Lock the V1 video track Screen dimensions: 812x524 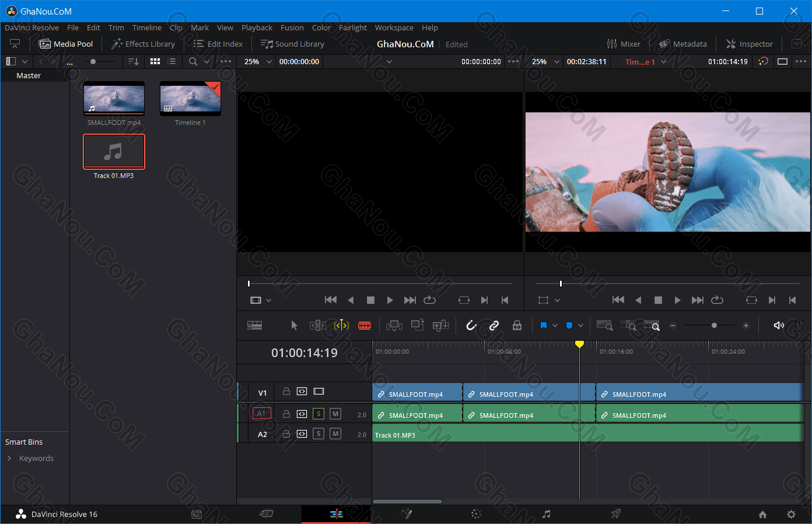286,392
